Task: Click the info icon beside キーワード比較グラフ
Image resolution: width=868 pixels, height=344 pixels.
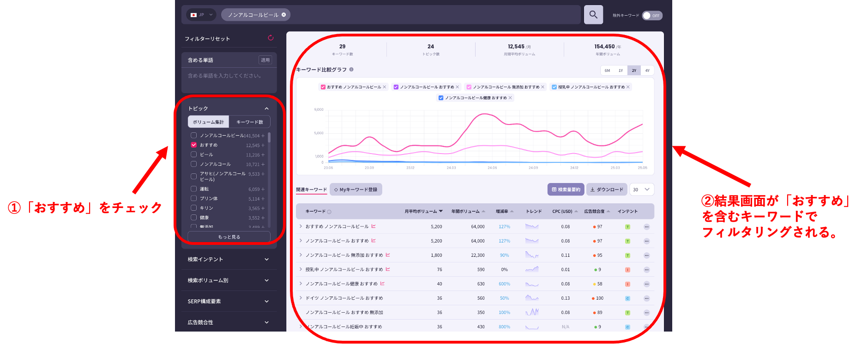Action: (x=351, y=70)
